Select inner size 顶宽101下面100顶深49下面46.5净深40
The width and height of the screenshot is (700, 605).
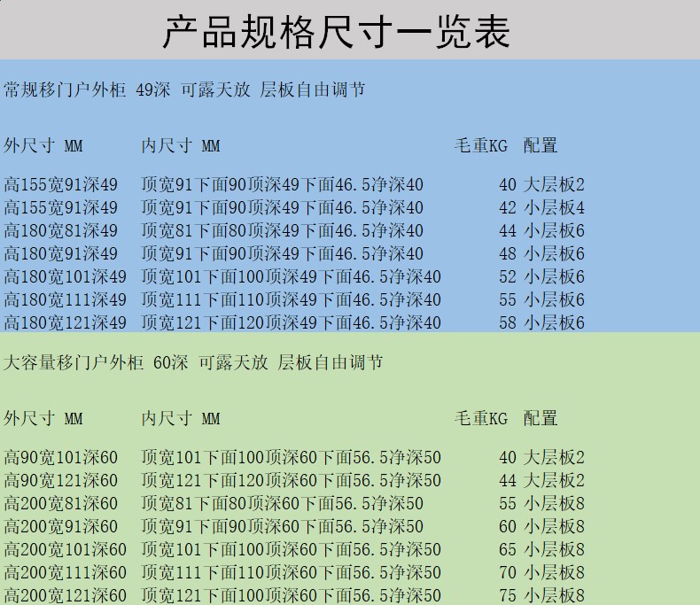(291, 277)
